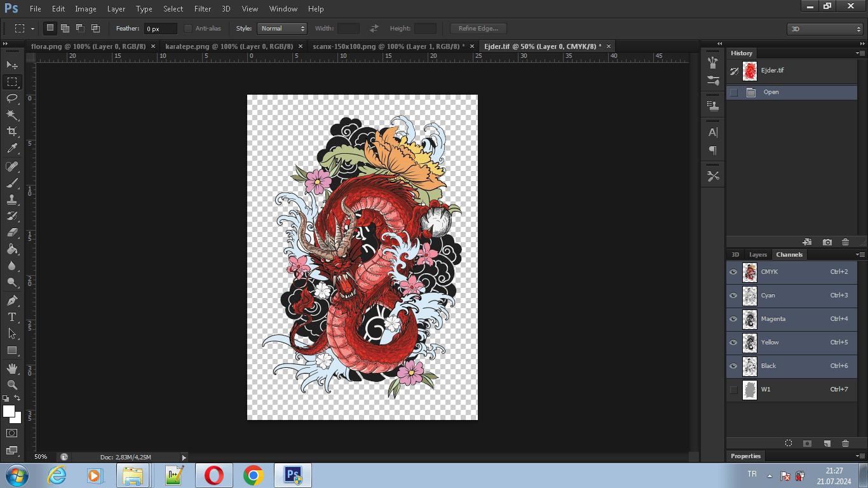Choose Subtract from selection mode

(x=80, y=28)
